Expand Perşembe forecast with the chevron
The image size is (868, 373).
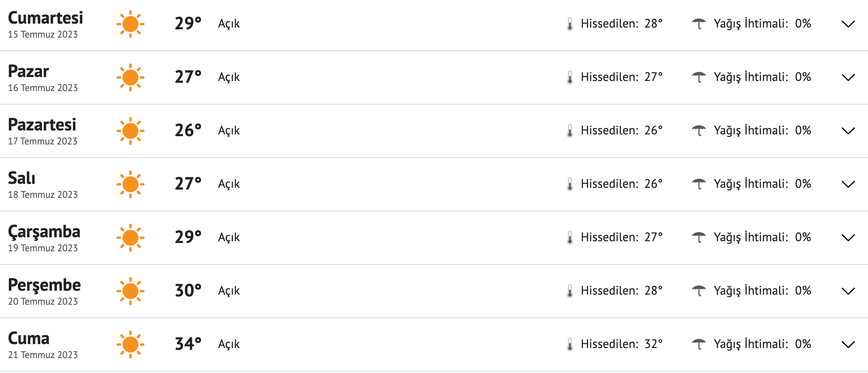coord(848,291)
